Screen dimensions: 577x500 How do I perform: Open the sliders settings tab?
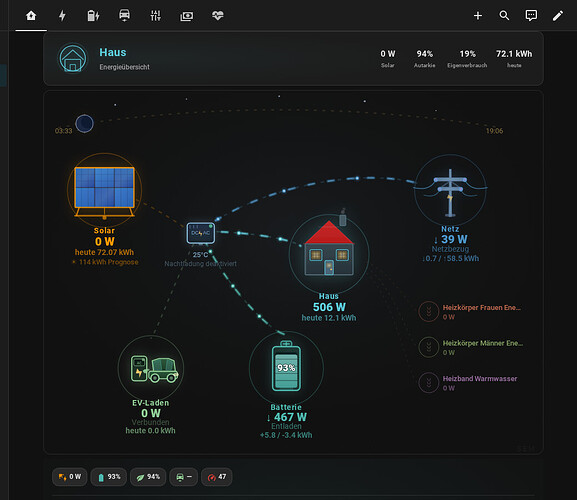(x=156, y=15)
